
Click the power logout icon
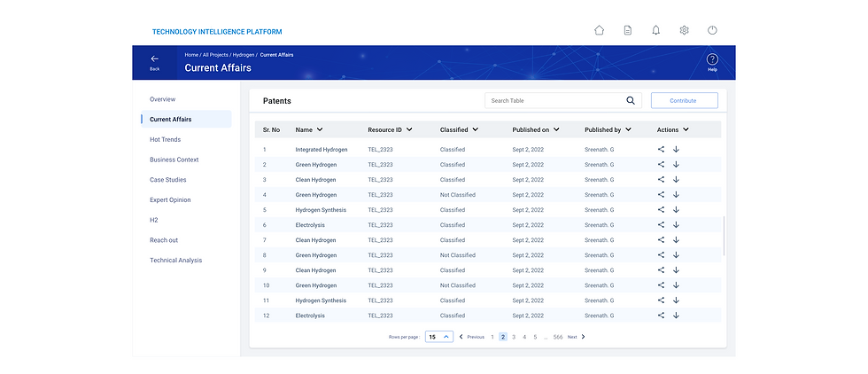[x=712, y=30]
